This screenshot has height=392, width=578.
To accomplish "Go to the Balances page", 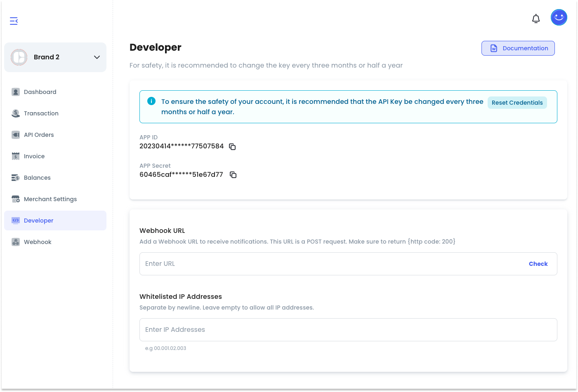I will coord(37,178).
